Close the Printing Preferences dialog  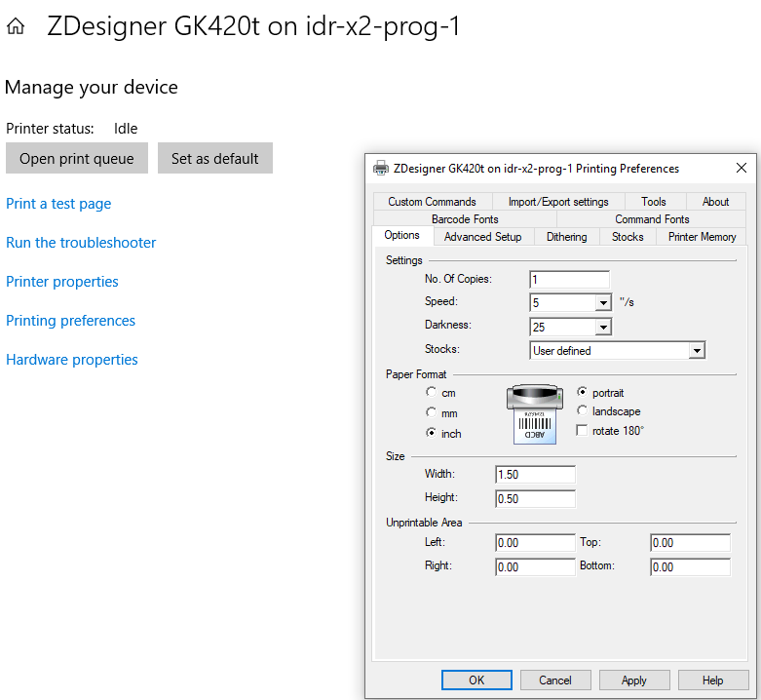click(742, 168)
